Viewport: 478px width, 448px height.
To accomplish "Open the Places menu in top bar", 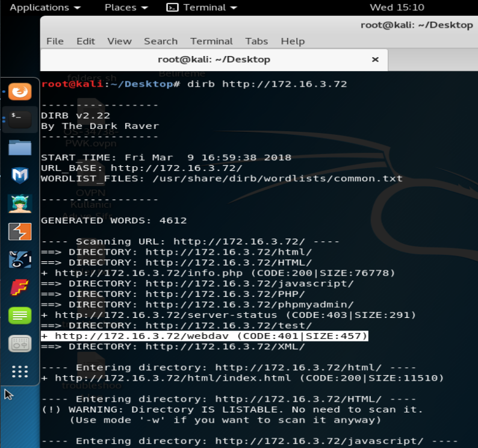I will pyautogui.click(x=126, y=7).
